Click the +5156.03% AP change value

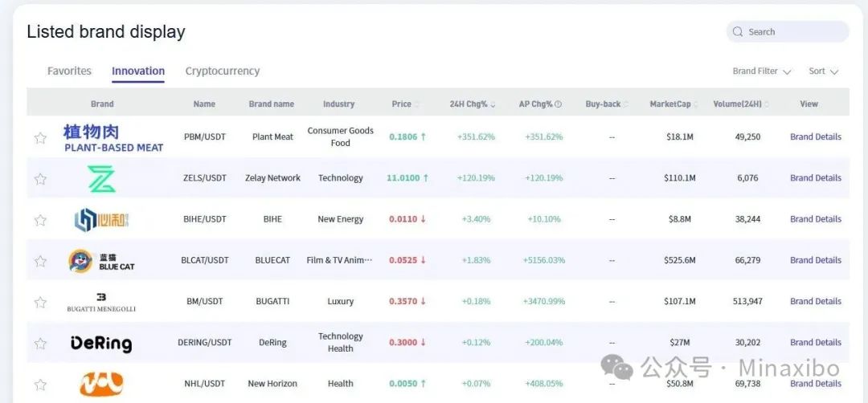click(544, 260)
